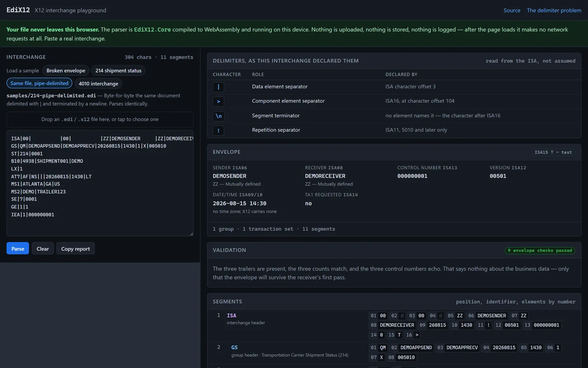This screenshot has height=368, width=588.
Task: Click the control number 000000001 in Envelope
Action: (412, 176)
